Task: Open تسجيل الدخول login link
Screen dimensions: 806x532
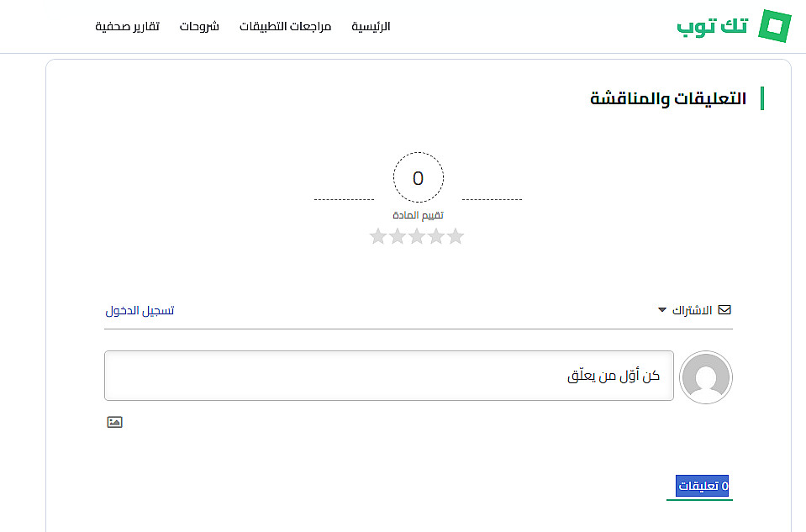Action: tap(140, 310)
